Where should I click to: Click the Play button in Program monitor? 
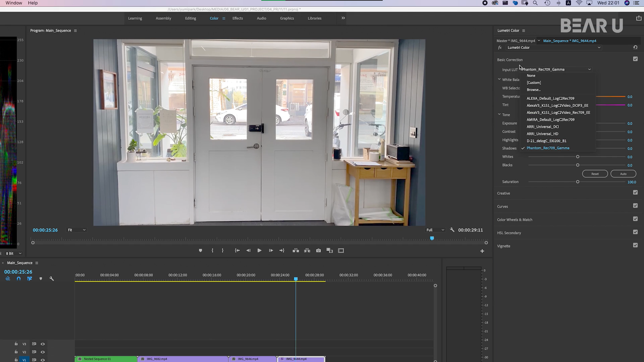(x=259, y=251)
